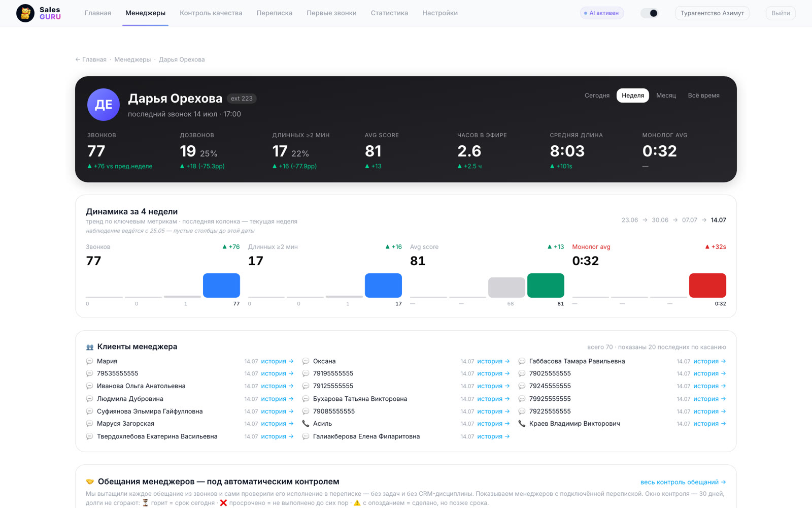Click the Менеджеры breadcrumb link
This screenshot has height=508, width=812.
[x=132, y=59]
